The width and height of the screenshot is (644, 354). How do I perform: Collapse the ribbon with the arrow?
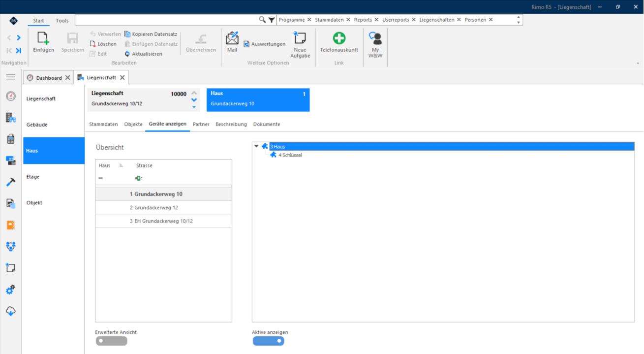pyautogui.click(x=638, y=63)
